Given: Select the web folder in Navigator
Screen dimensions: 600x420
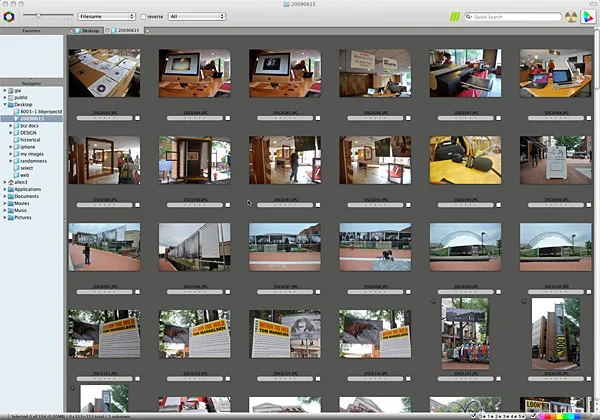Looking at the screenshot, I should pyautogui.click(x=22, y=175).
